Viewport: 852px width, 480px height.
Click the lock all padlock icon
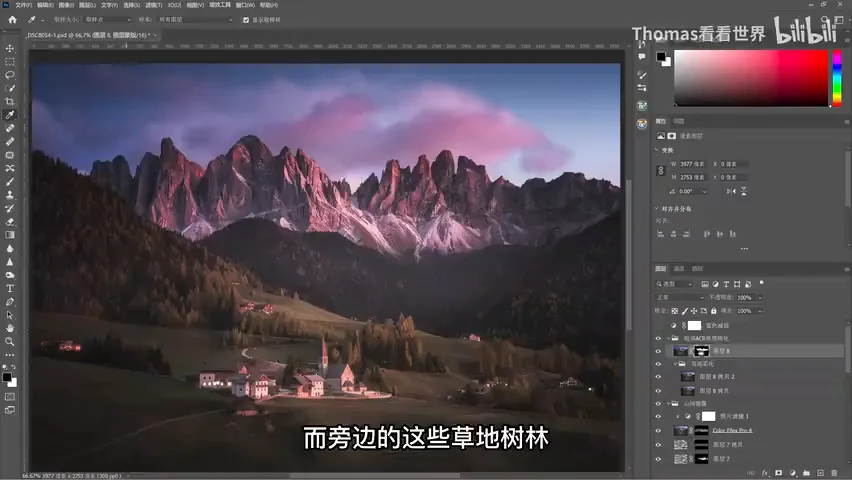[713, 311]
